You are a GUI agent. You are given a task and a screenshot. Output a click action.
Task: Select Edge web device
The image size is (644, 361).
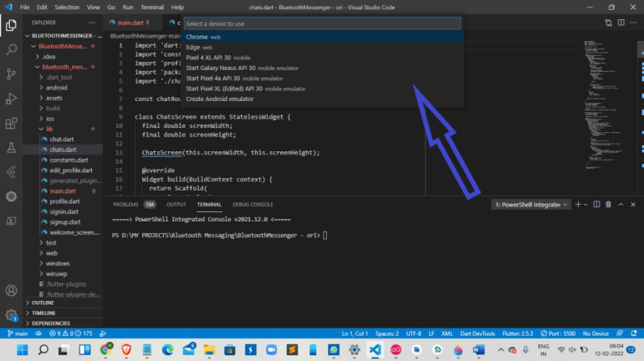tap(323, 47)
